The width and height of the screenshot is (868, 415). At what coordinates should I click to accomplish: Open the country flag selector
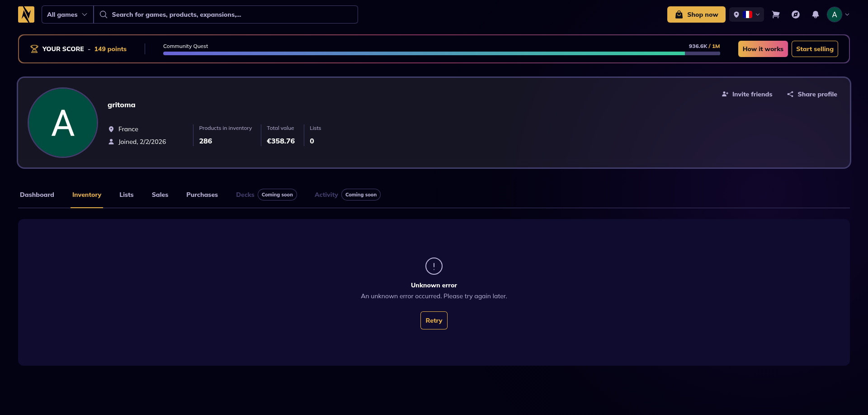(746, 14)
